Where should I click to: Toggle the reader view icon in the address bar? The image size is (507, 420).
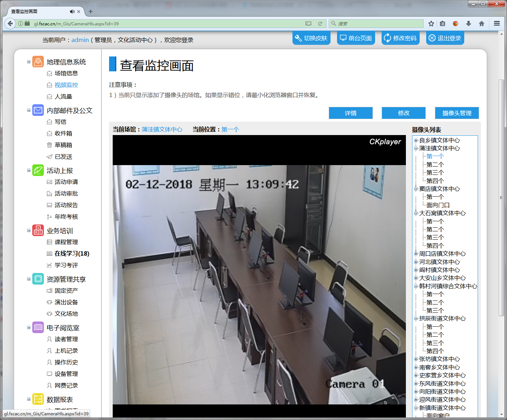tap(308, 24)
